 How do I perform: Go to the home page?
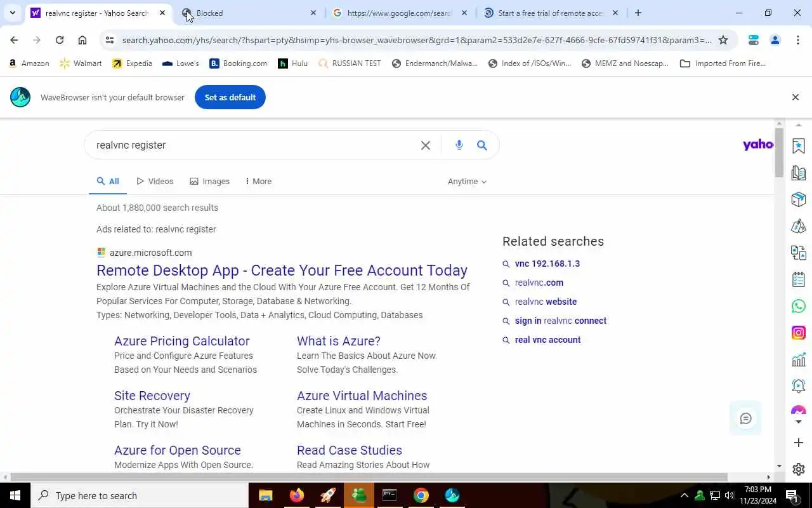(x=82, y=40)
